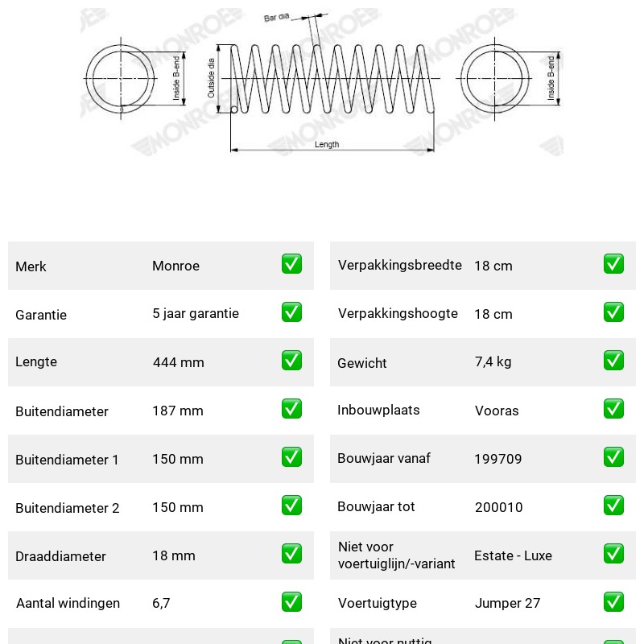Click the checkmark next to Estate - Luxe
Viewport: 644px width, 644px height.
(613, 554)
